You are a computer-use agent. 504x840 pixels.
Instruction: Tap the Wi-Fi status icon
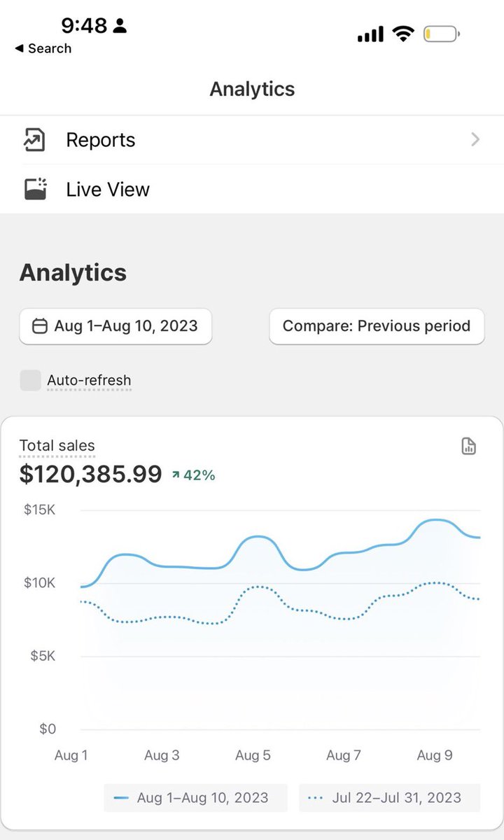click(403, 34)
